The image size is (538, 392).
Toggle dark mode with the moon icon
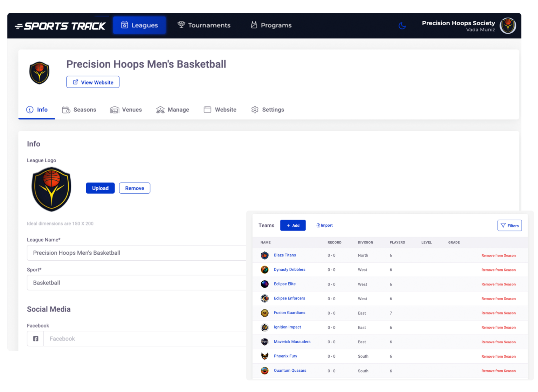pyautogui.click(x=402, y=25)
